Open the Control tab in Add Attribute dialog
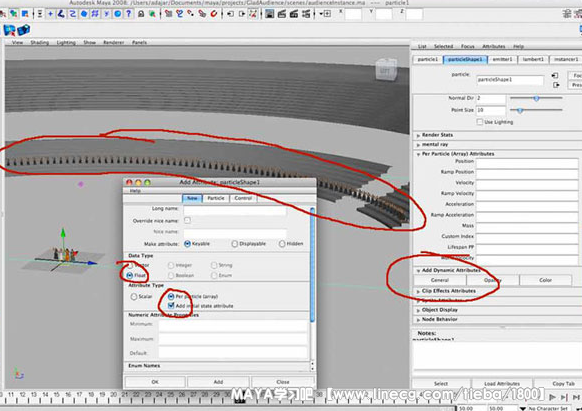 [x=243, y=198]
